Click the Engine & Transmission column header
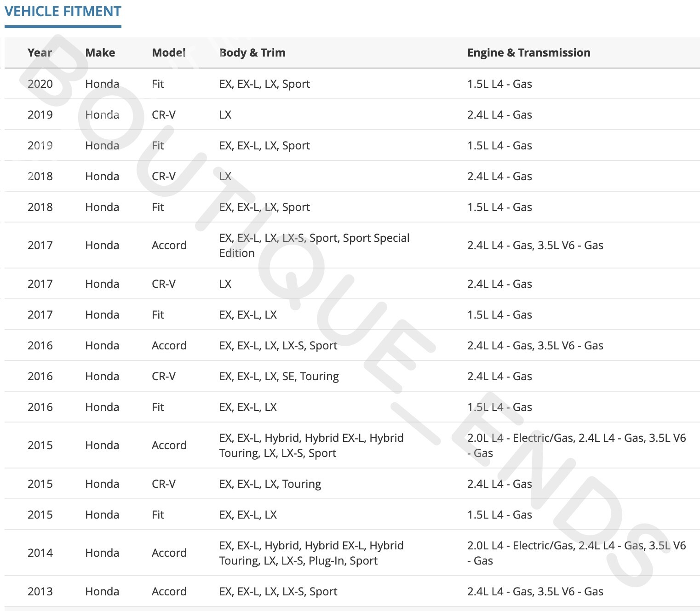Viewport: 700px width, 611px height. [529, 53]
